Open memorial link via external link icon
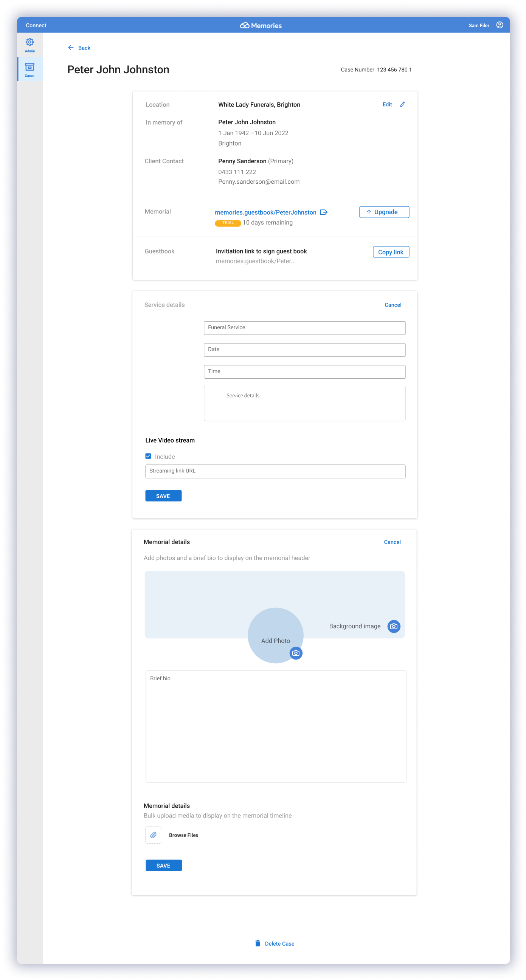Screen dimensions: 526x980 point(324,212)
